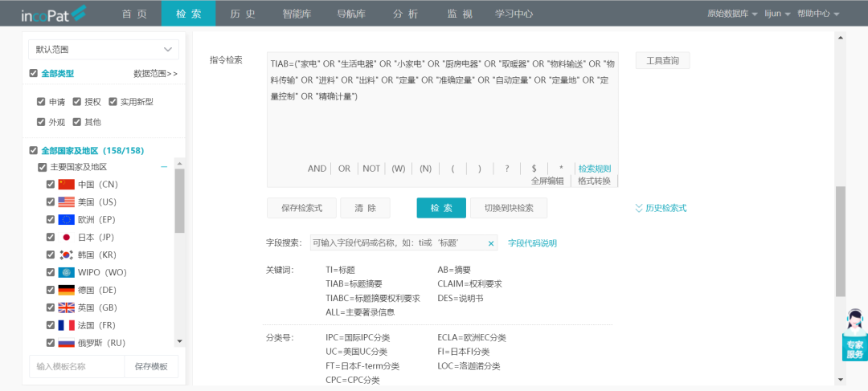The image size is (868, 391).
Task: Click the WIPO flag icon
Action: click(x=66, y=272)
